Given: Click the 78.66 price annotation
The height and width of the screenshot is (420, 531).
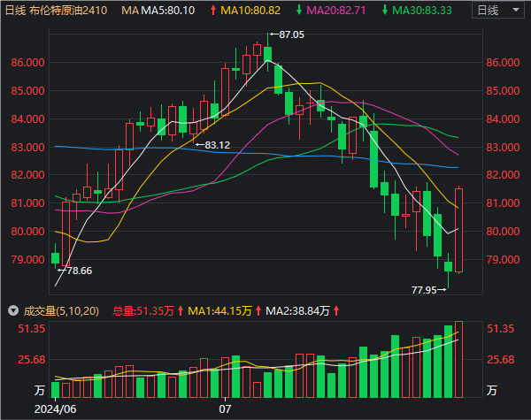Looking at the screenshot, I should tap(80, 271).
